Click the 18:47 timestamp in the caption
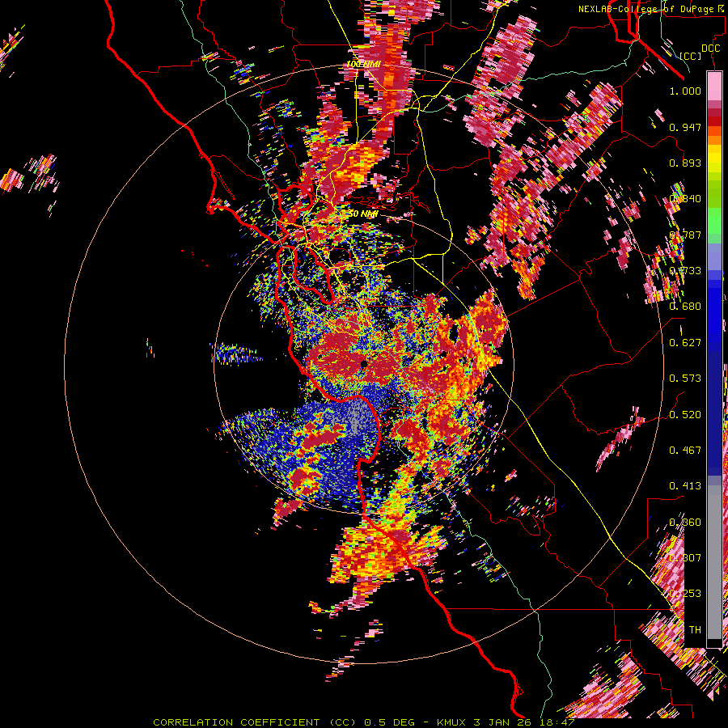This screenshot has width=728, height=728. 559,722
